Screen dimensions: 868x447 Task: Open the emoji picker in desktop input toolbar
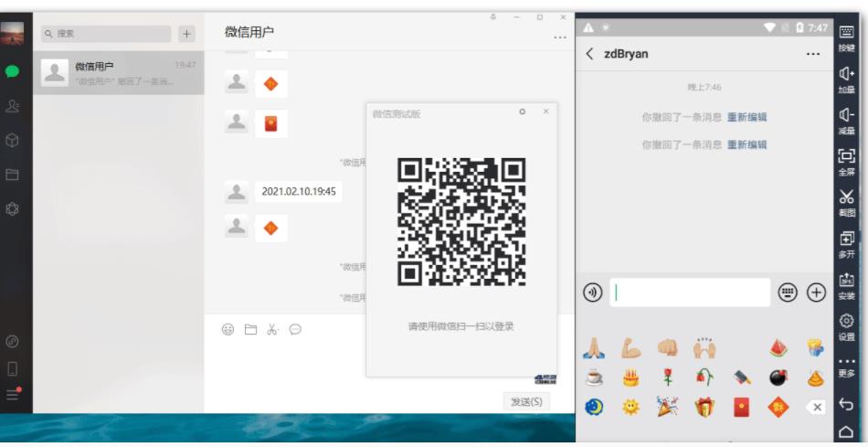pyautogui.click(x=228, y=330)
